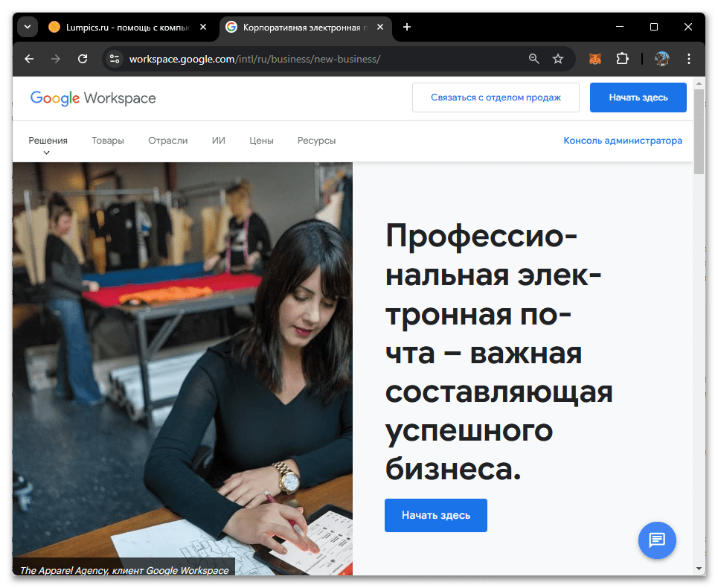Click the page scrollbar thumb
The image size is (718, 588).
699,132
